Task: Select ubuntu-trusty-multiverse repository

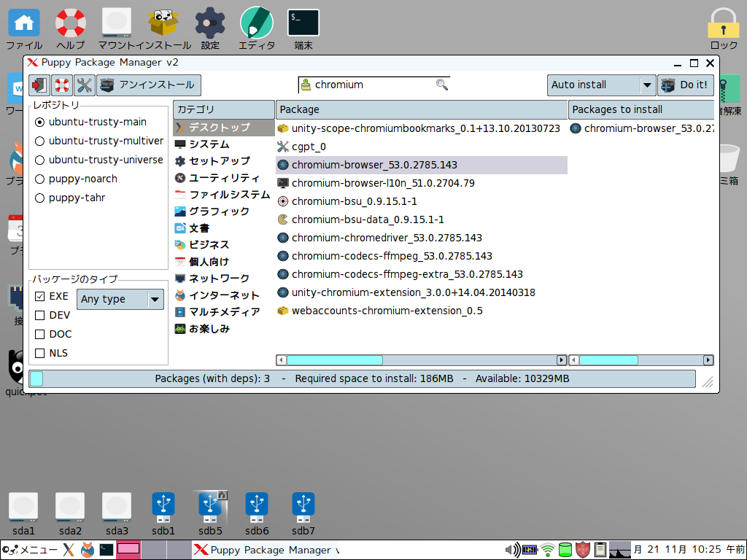Action: pyautogui.click(x=99, y=141)
